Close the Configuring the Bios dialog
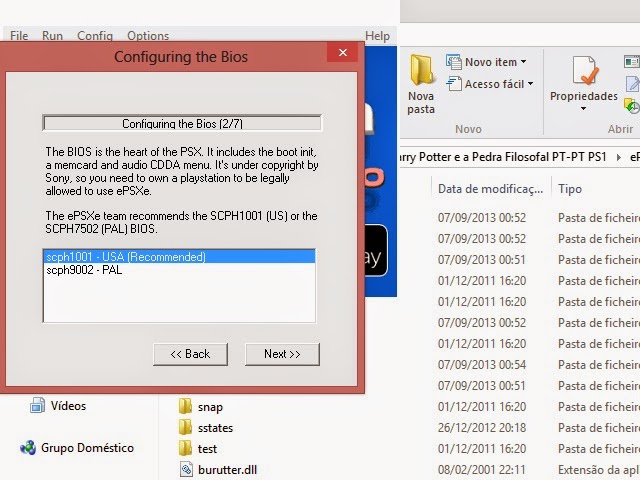This screenshot has width=640, height=480. [x=342, y=52]
